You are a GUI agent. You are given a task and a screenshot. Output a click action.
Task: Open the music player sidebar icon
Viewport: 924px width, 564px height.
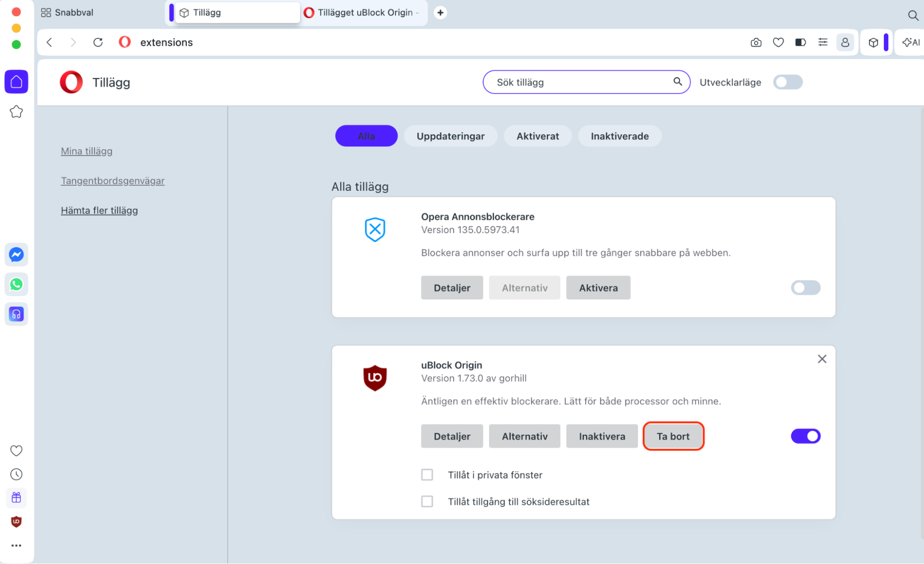point(16,314)
